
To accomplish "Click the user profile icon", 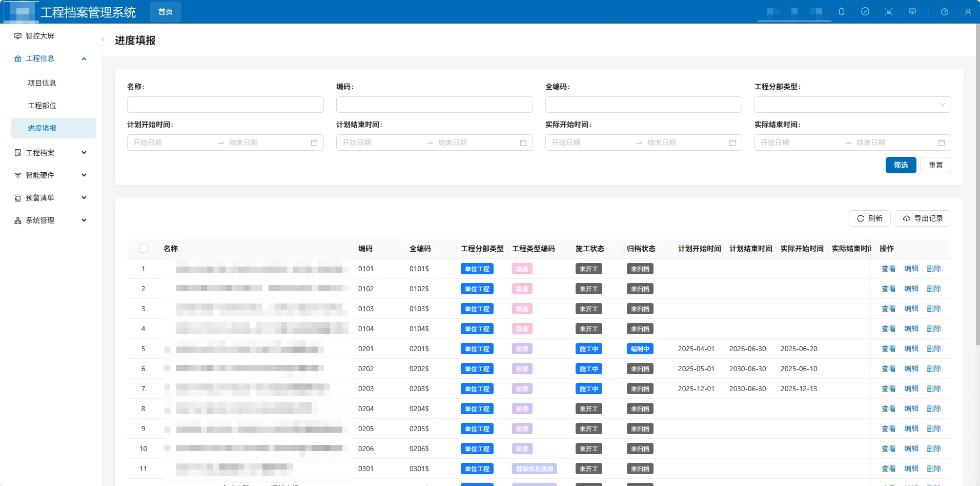I will 968,12.
